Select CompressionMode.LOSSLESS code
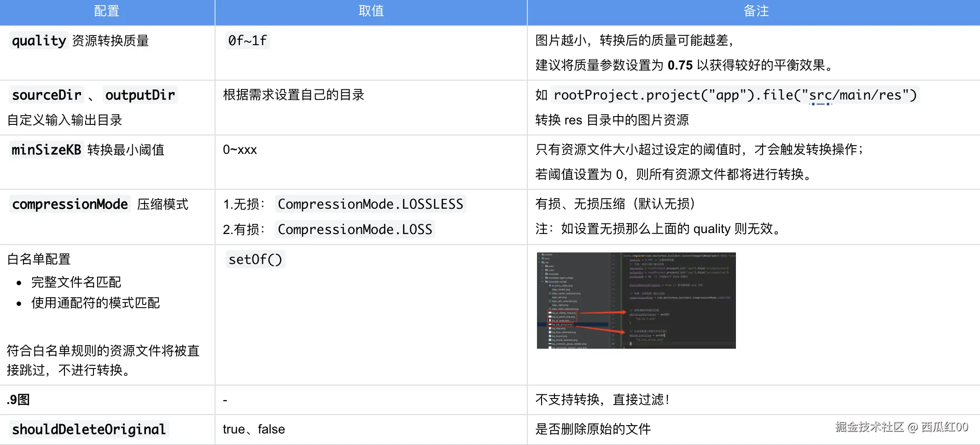The width and height of the screenshot is (980, 445). pyautogui.click(x=371, y=204)
